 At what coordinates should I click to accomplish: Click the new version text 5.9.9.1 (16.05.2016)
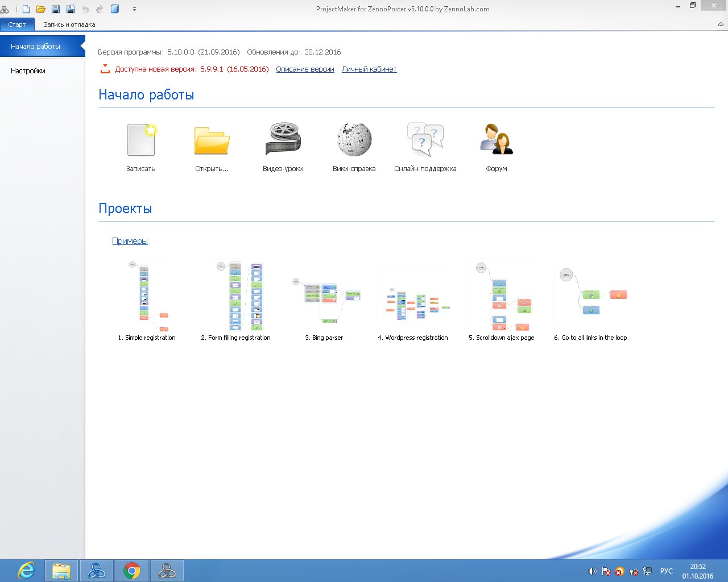(234, 69)
